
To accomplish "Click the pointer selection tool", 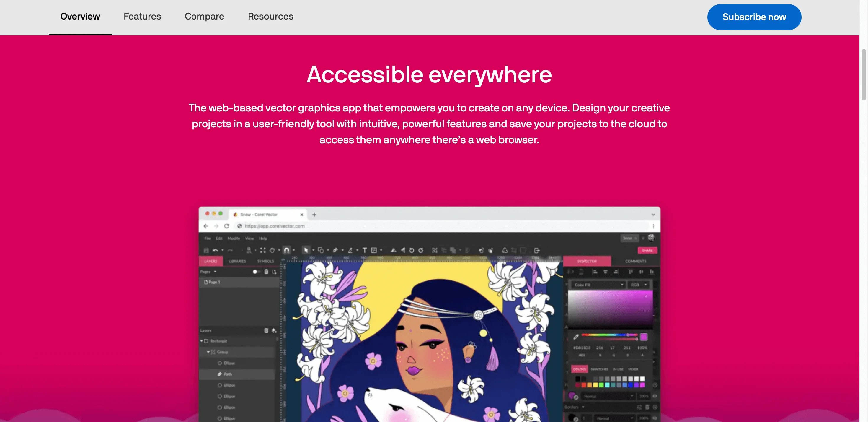I will pyautogui.click(x=306, y=250).
